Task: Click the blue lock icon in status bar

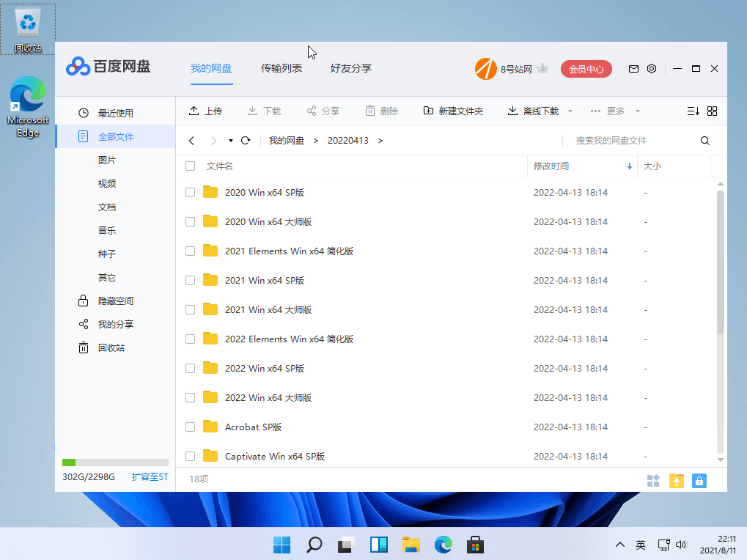Action: tap(699, 481)
